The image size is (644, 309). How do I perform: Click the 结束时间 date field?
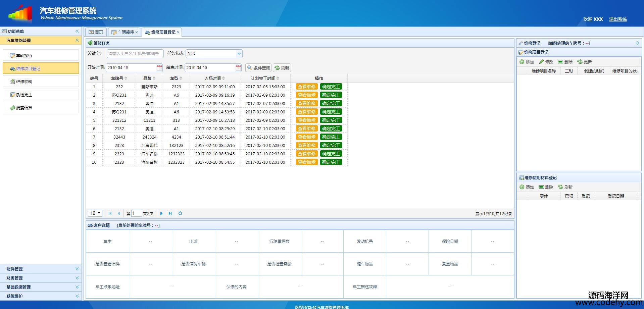(210, 68)
